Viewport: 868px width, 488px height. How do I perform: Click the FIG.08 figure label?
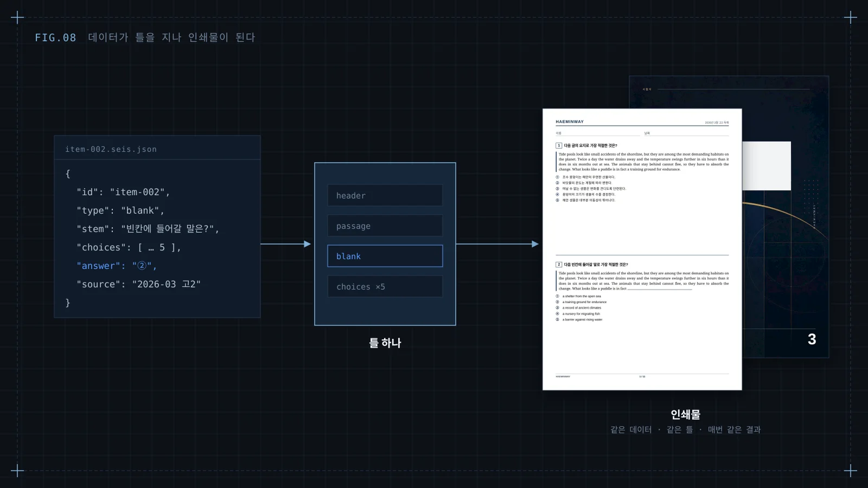(55, 37)
